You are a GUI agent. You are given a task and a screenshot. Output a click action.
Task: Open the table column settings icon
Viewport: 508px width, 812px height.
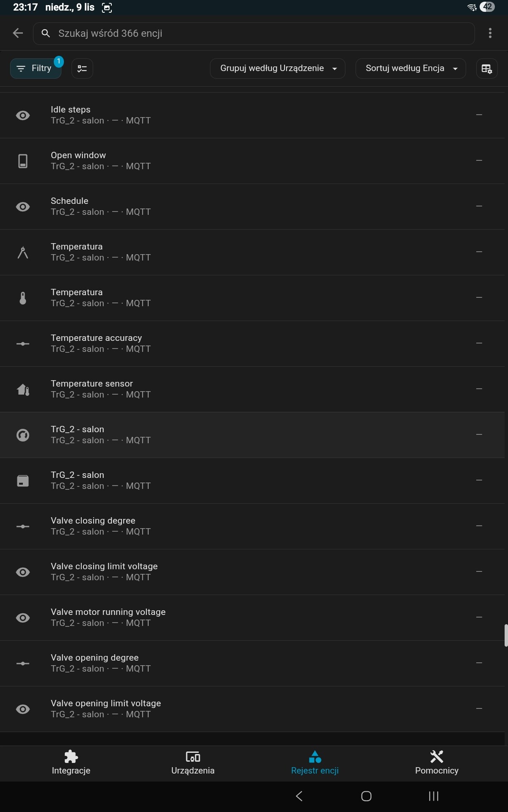click(486, 69)
